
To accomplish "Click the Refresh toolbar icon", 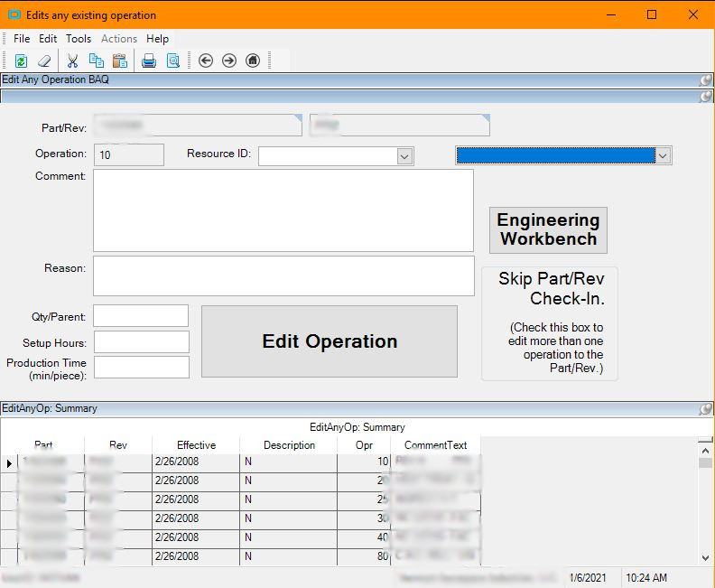I will 21,61.
